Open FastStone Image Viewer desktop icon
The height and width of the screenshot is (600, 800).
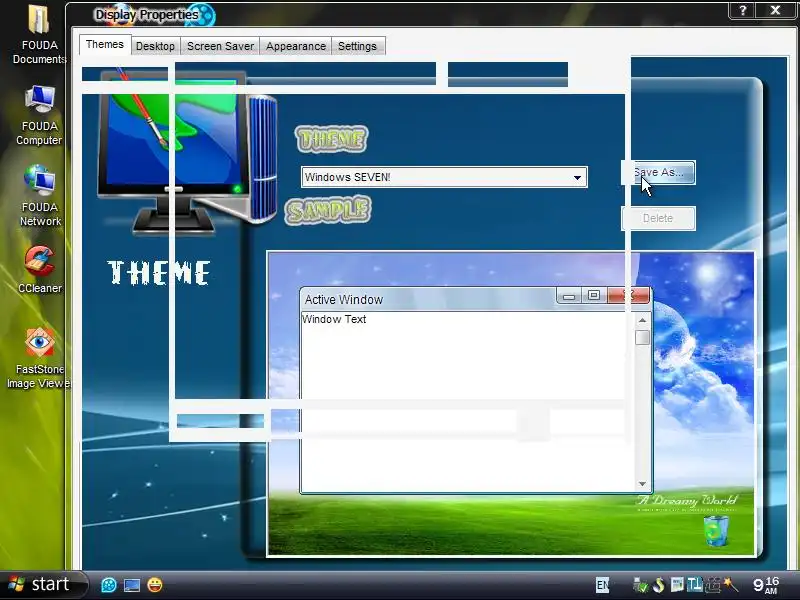39,358
